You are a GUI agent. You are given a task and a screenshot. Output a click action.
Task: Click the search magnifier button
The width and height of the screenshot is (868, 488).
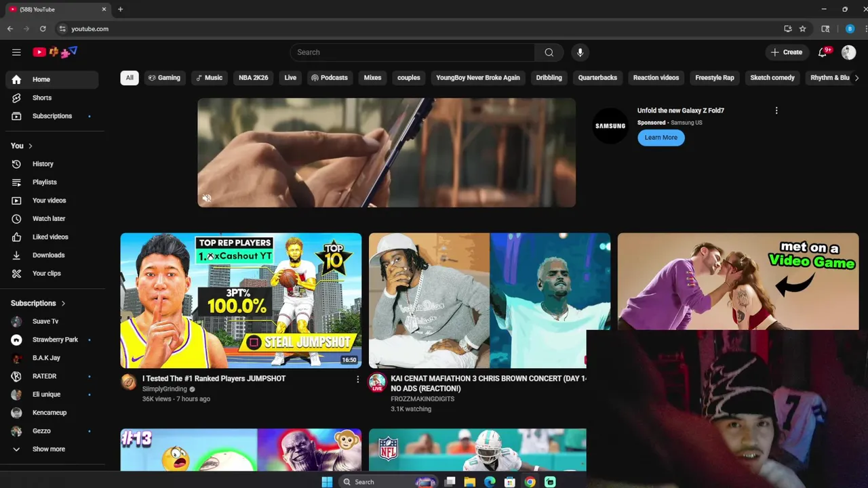click(x=549, y=52)
